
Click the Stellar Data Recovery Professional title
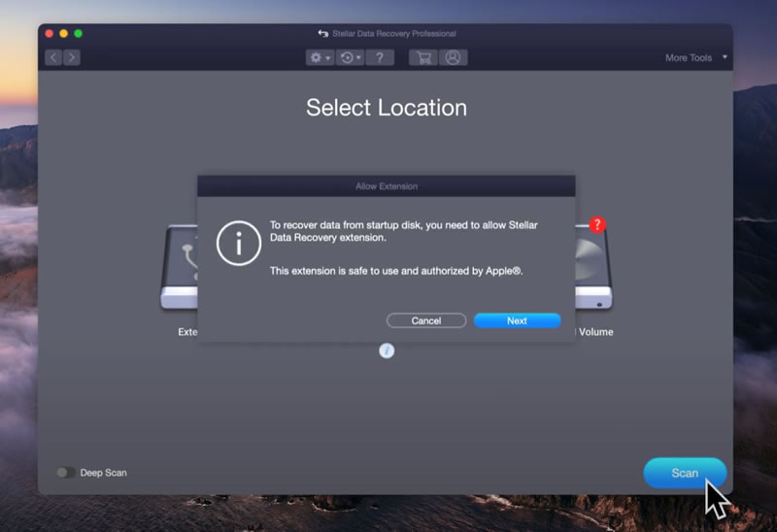pyautogui.click(x=394, y=34)
